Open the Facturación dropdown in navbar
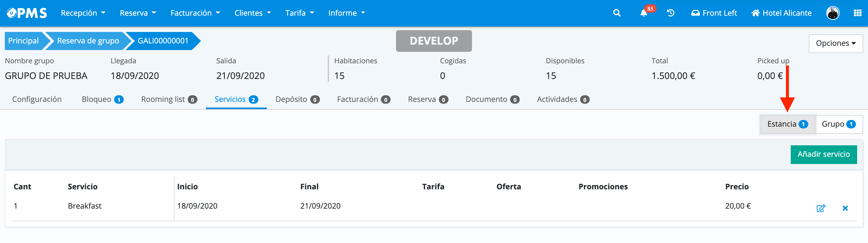 (195, 13)
